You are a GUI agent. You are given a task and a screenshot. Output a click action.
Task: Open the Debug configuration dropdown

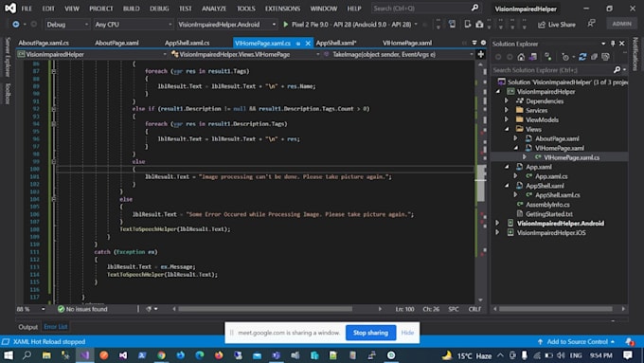tap(67, 25)
